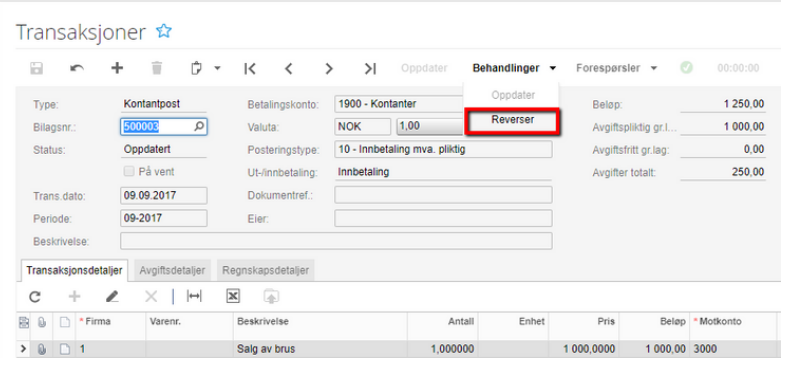Click the trash delete icon
Image resolution: width=785 pixels, height=365 pixels.
point(157,68)
